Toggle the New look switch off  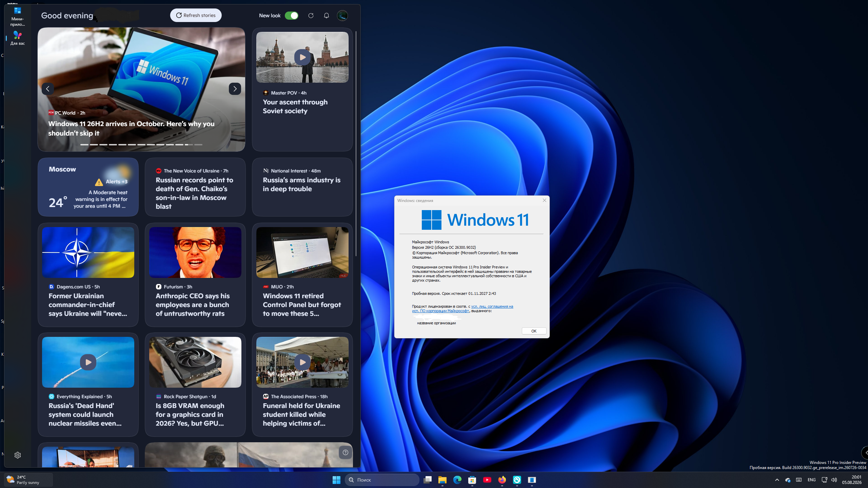click(292, 16)
